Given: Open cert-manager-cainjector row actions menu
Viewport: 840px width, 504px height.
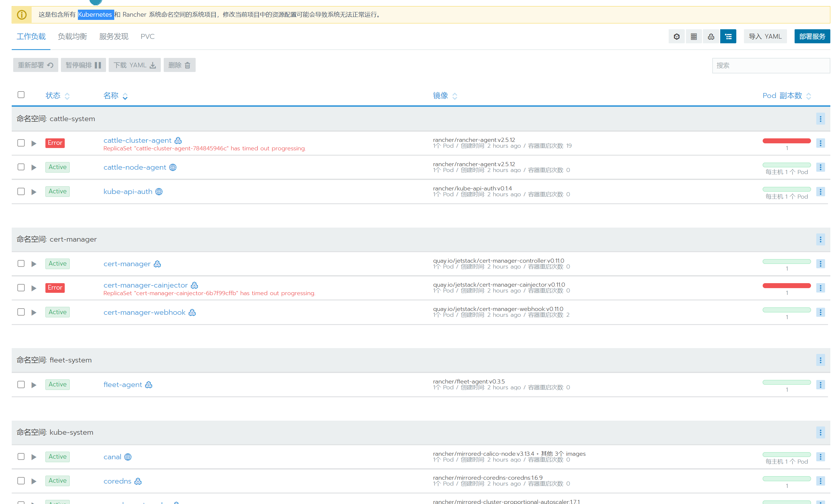Looking at the screenshot, I should pyautogui.click(x=820, y=288).
